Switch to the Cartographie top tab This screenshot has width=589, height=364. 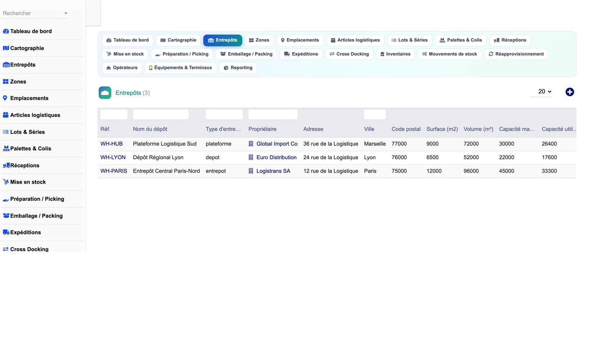click(x=178, y=40)
